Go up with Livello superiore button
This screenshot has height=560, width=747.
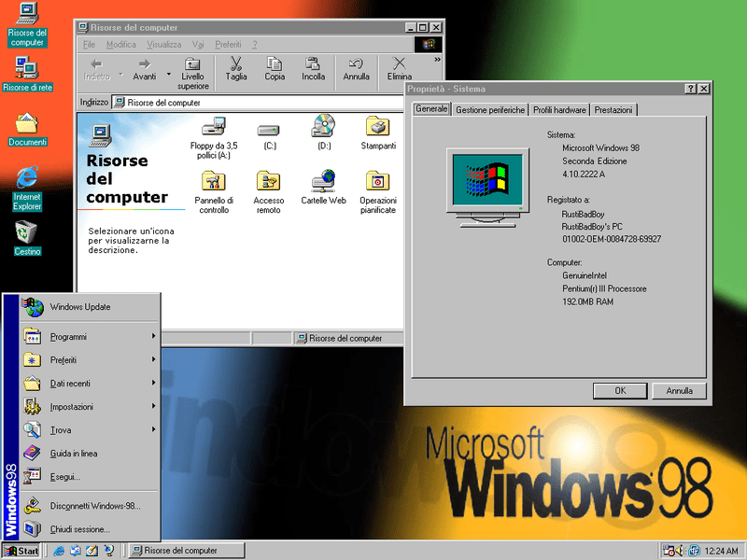coord(193,74)
